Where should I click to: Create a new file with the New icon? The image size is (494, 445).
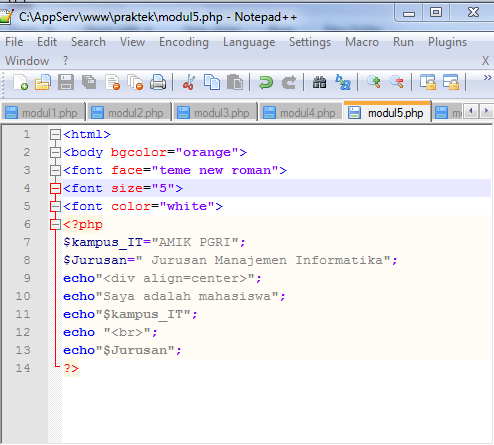(20, 82)
